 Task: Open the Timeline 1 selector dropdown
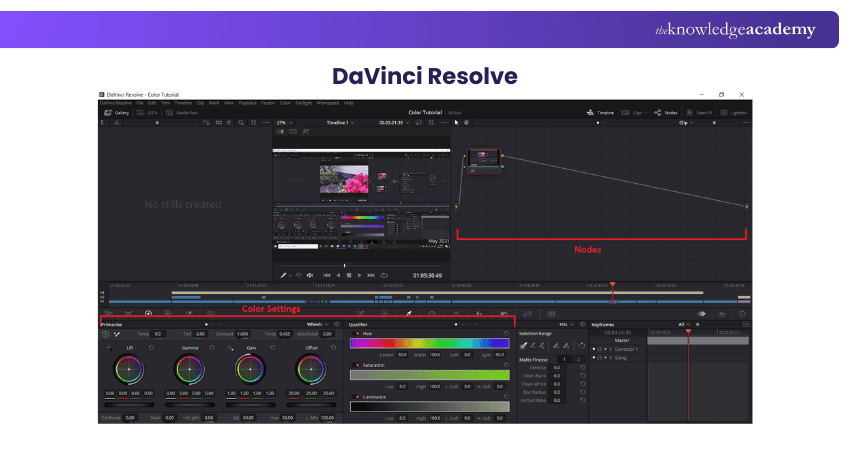coord(340,123)
